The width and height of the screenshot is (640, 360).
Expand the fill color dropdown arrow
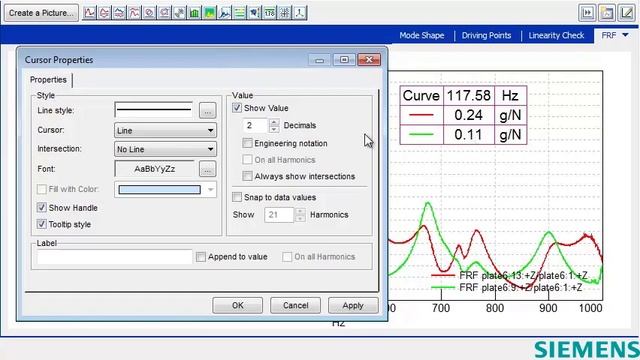[211, 190]
